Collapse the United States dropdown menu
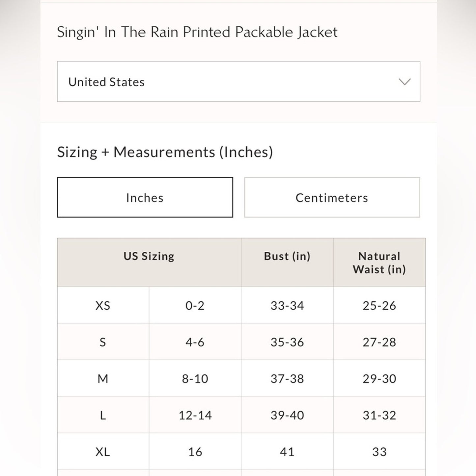476x476 pixels. tap(238, 82)
